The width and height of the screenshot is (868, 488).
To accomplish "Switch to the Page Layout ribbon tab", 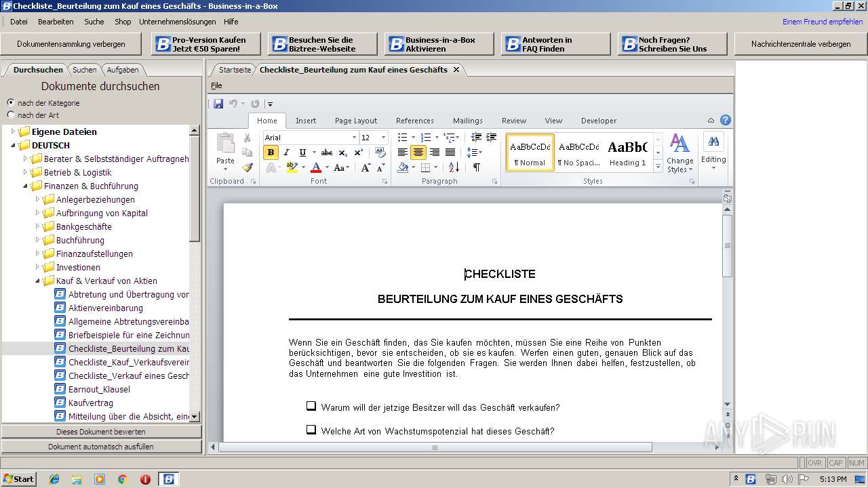I will click(x=356, y=121).
